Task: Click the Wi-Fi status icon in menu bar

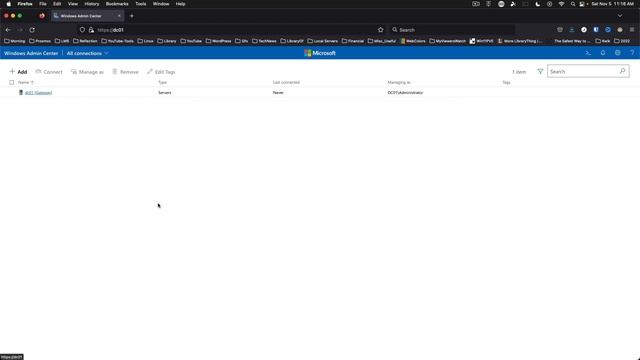Action: (x=561, y=4)
